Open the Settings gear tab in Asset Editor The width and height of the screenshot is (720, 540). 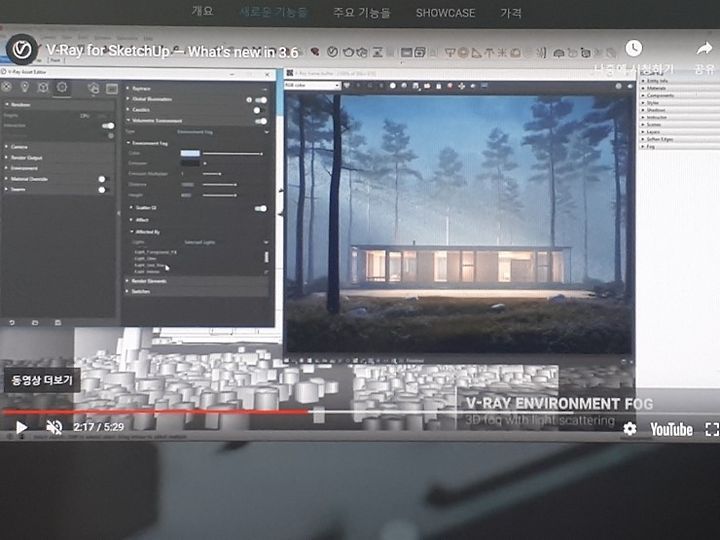click(62, 87)
